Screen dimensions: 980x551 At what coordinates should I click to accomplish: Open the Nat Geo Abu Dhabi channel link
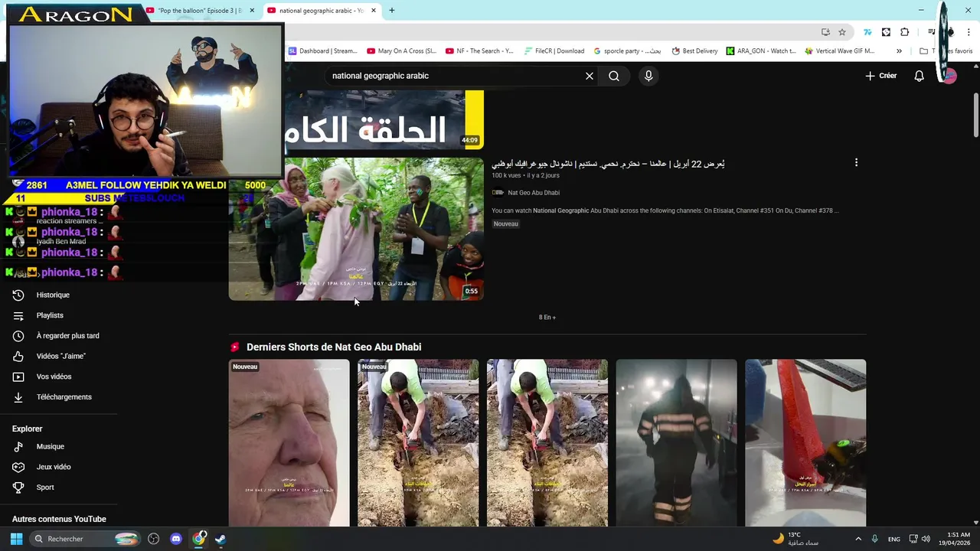[533, 193]
